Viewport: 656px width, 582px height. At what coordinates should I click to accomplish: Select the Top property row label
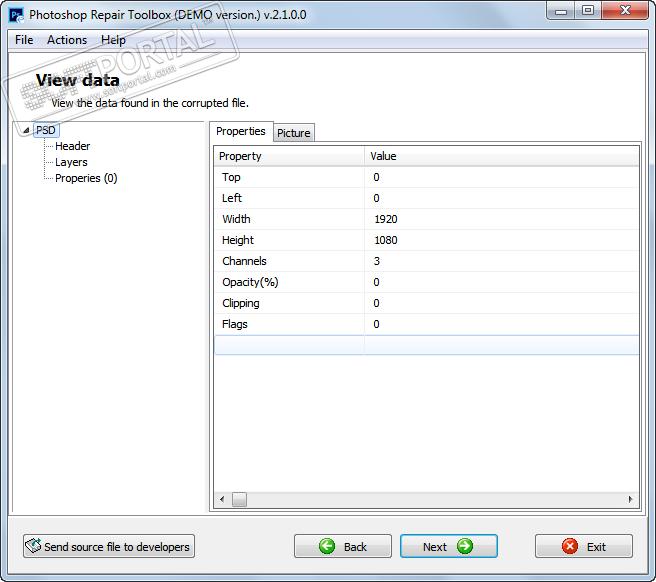point(231,177)
